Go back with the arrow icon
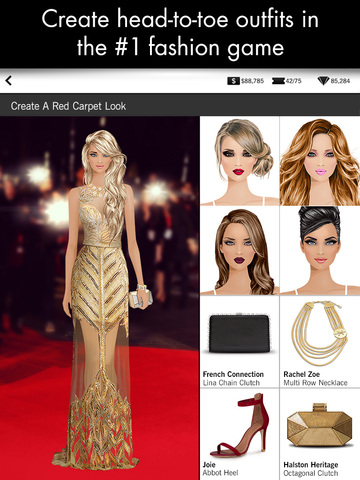The height and width of the screenshot is (480, 360). [x=9, y=80]
